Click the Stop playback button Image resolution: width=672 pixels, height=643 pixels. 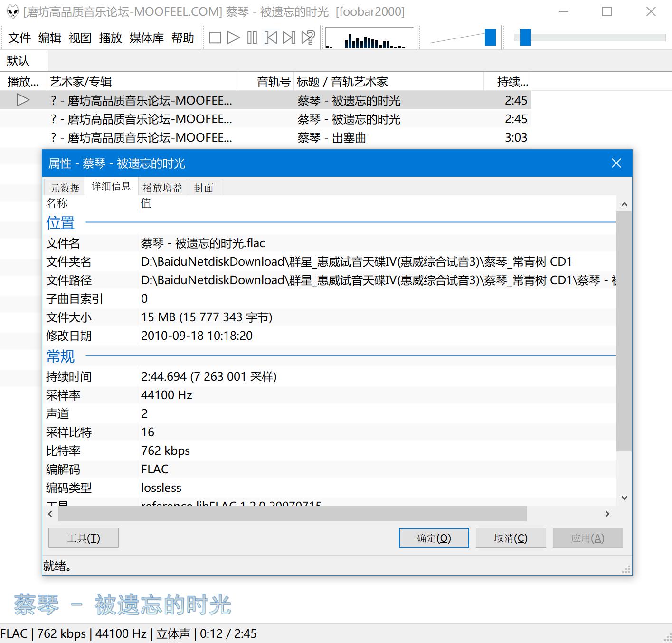(x=215, y=38)
